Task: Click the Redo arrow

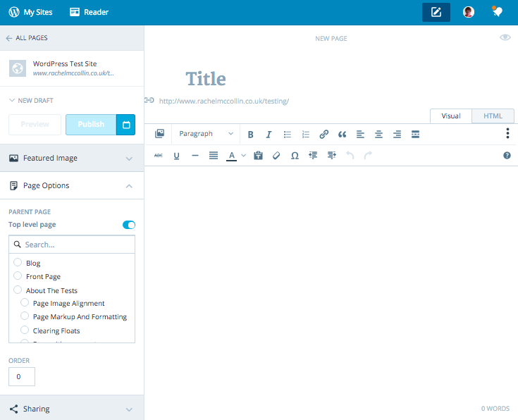Action: (x=368, y=155)
